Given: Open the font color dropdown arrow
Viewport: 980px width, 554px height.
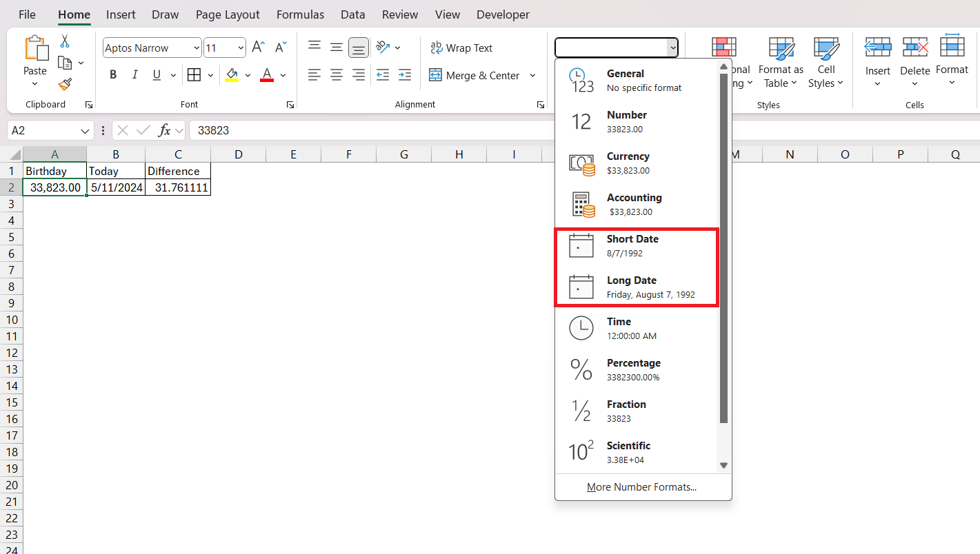Looking at the screenshot, I should [x=283, y=75].
